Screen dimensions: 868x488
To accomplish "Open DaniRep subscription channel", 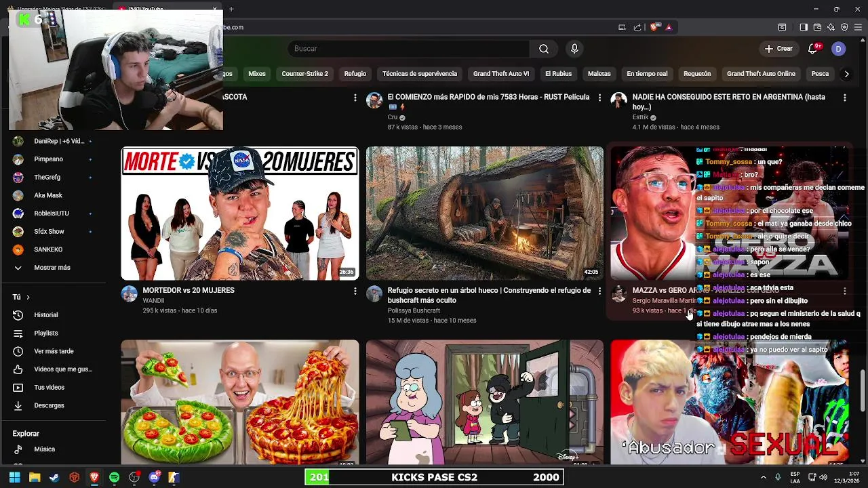I will point(54,141).
